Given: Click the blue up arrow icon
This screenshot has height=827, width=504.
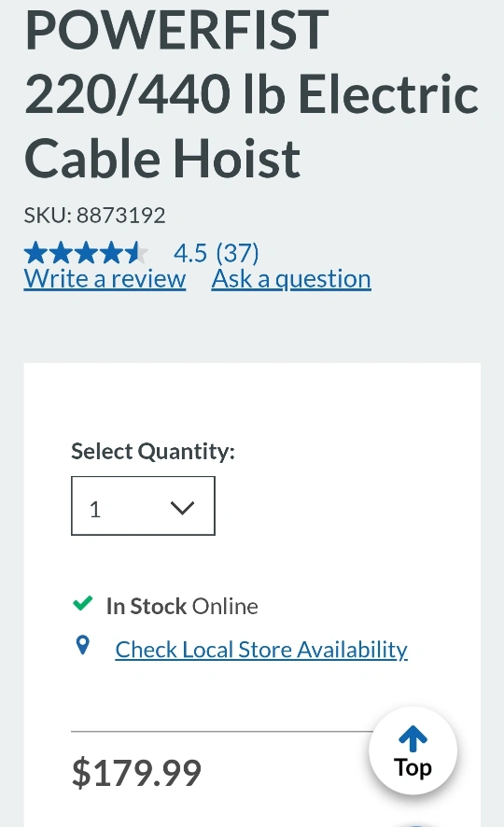Looking at the screenshot, I should click(x=413, y=738).
